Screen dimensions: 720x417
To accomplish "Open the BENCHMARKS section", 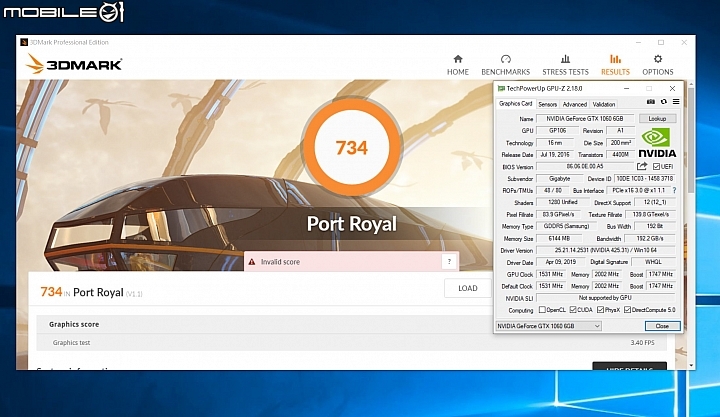I will point(506,65).
